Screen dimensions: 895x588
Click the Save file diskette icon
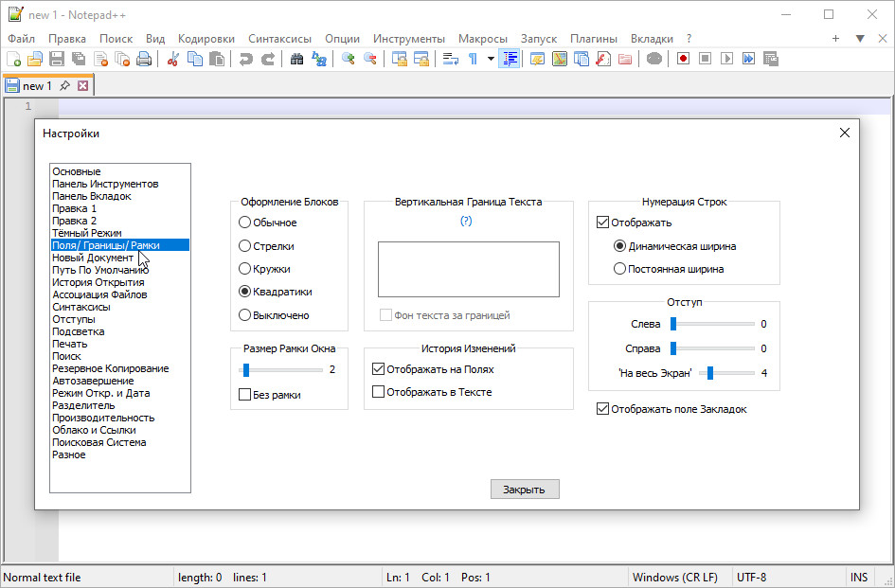pos(57,59)
